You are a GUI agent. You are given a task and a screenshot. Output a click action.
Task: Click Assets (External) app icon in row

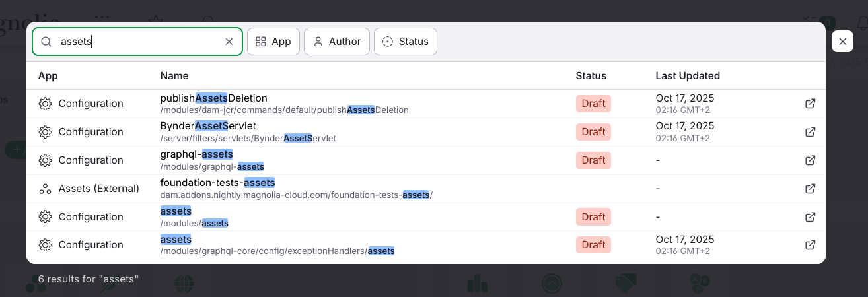point(45,189)
